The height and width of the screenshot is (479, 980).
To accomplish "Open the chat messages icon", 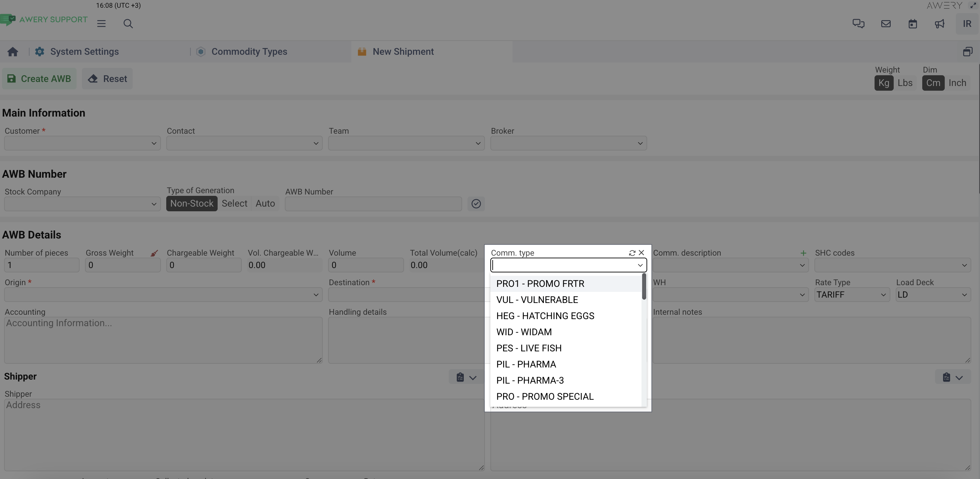I will pos(858,24).
